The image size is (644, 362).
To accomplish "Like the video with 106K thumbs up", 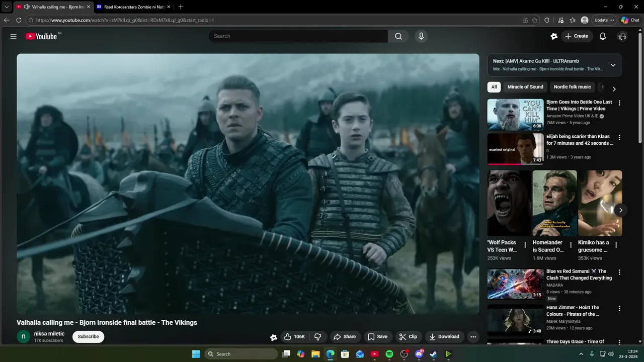I will tap(294, 337).
